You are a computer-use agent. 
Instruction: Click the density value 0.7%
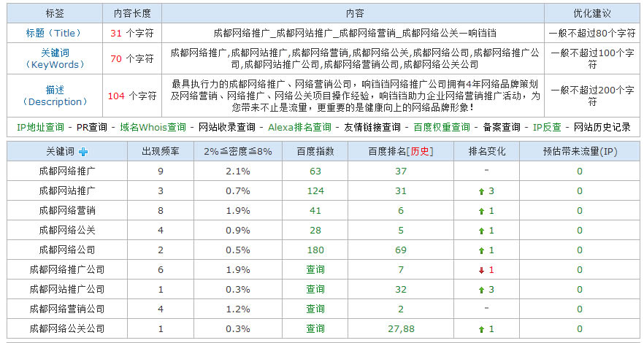tap(238, 190)
